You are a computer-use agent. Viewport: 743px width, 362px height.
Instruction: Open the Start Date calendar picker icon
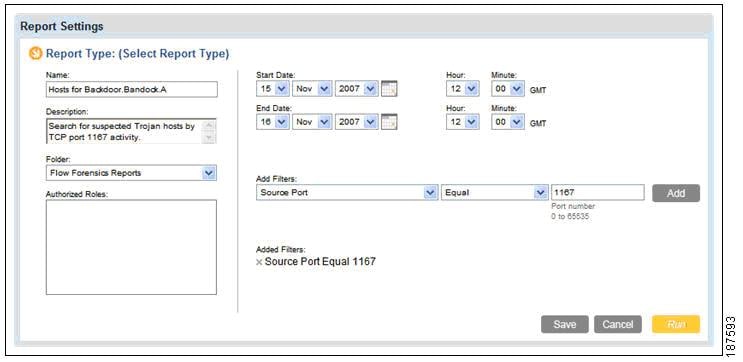(x=389, y=89)
